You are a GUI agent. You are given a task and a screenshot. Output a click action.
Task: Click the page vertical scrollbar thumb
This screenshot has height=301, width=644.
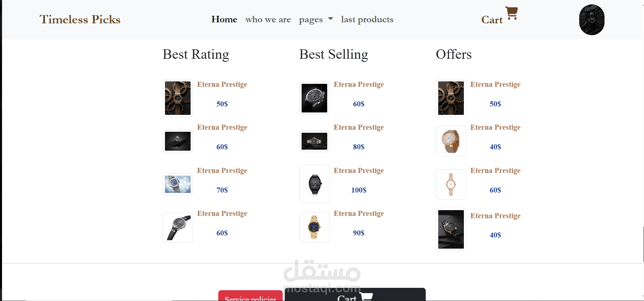click(643, 244)
